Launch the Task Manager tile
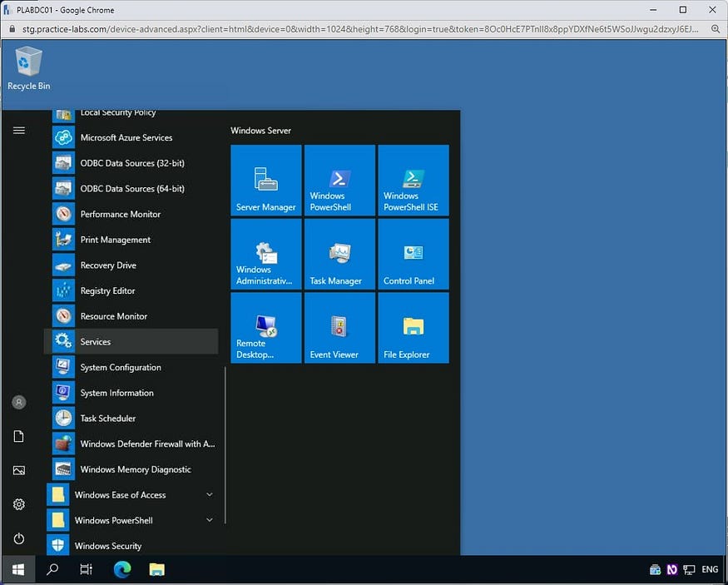 [339, 254]
